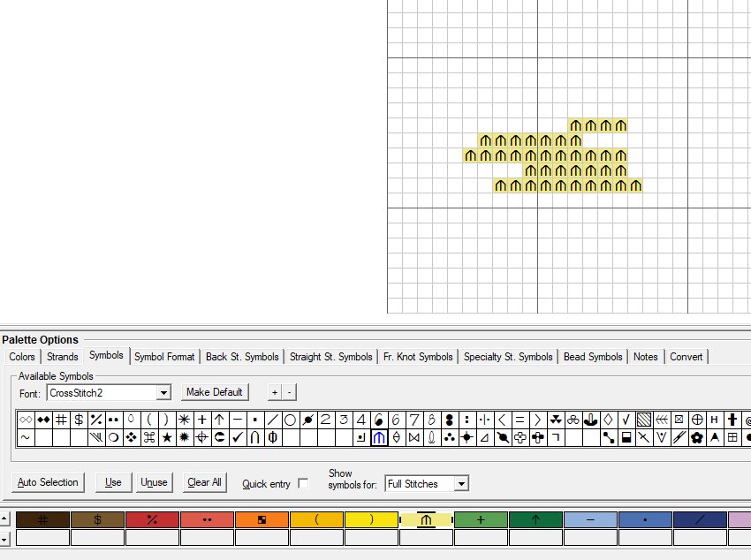
Task: Select the number 2 symbol
Action: pos(325,420)
